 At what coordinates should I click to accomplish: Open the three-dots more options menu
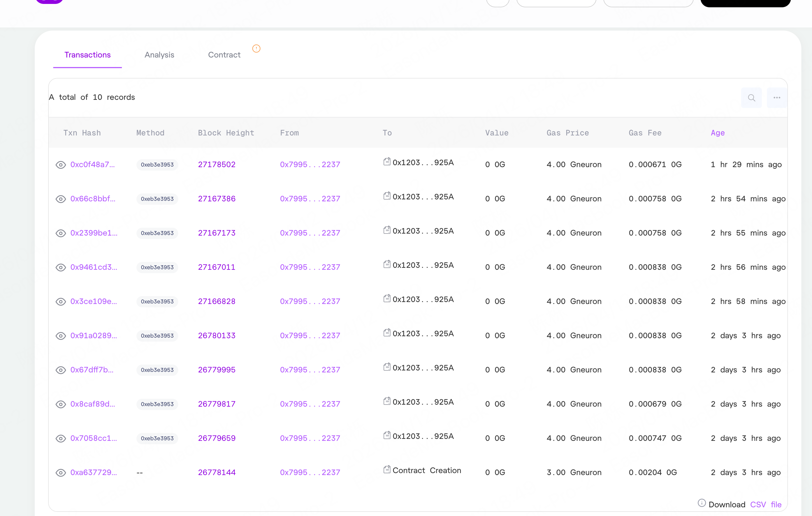777,98
